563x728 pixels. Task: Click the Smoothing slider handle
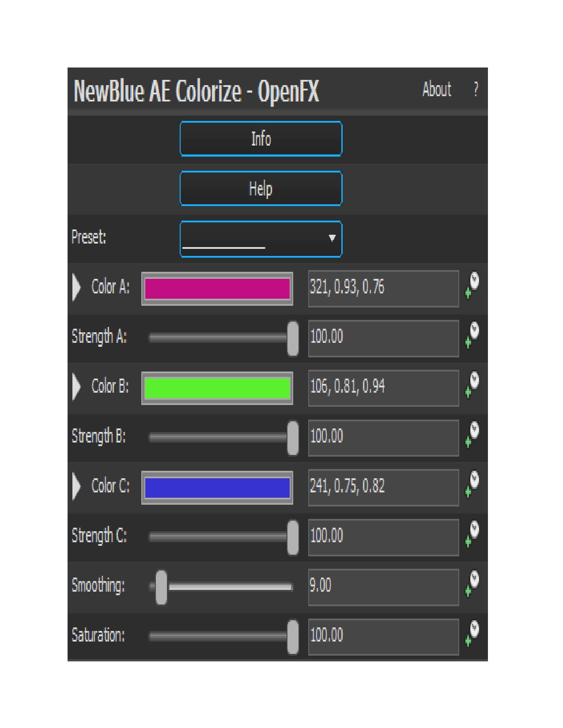[x=162, y=587]
